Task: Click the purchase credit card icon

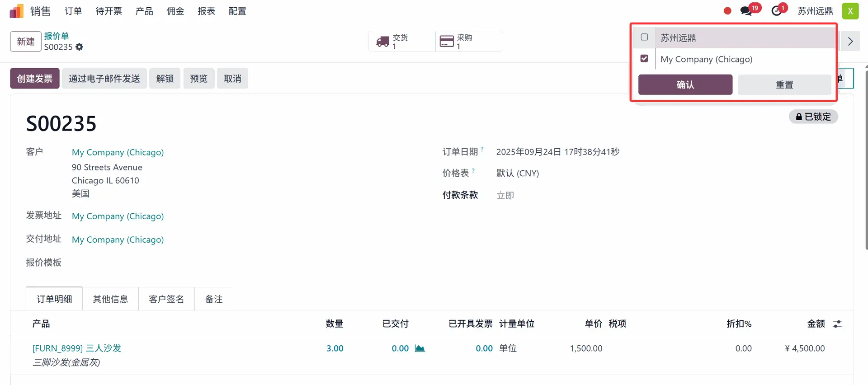Action: 447,42
